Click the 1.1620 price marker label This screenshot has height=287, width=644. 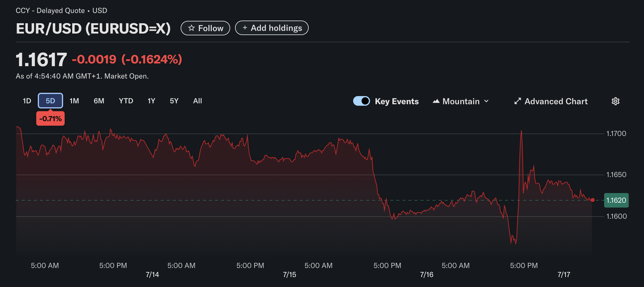pyautogui.click(x=616, y=200)
